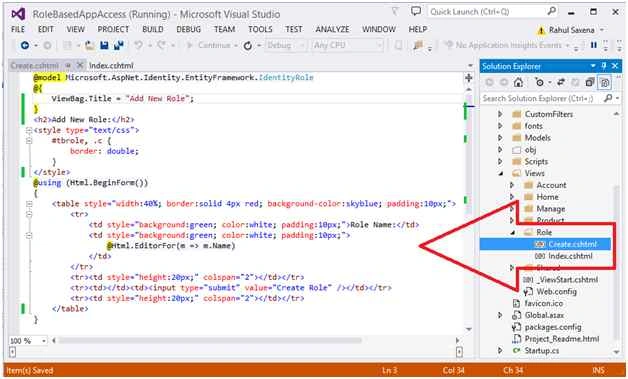This screenshot has height=379, width=628.
Task: Expand the Account folder
Action: (x=512, y=185)
